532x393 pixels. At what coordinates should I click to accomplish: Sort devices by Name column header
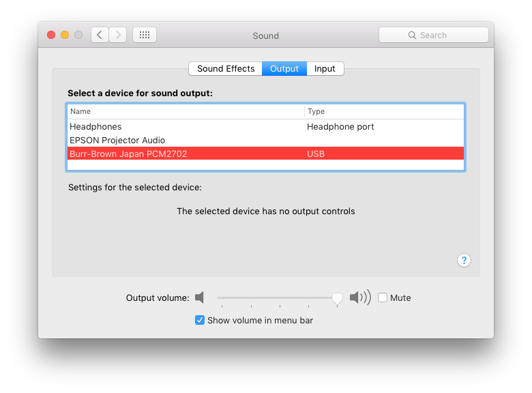pyautogui.click(x=186, y=111)
